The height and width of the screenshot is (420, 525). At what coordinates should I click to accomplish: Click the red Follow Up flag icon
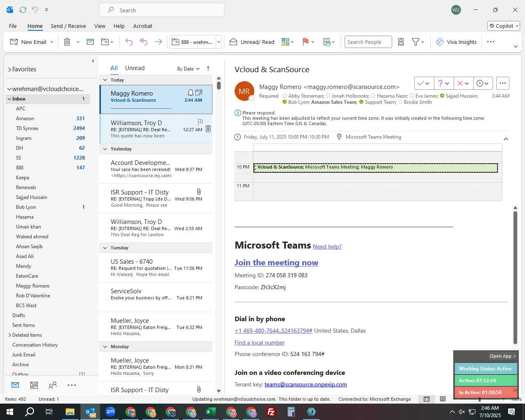306,42
